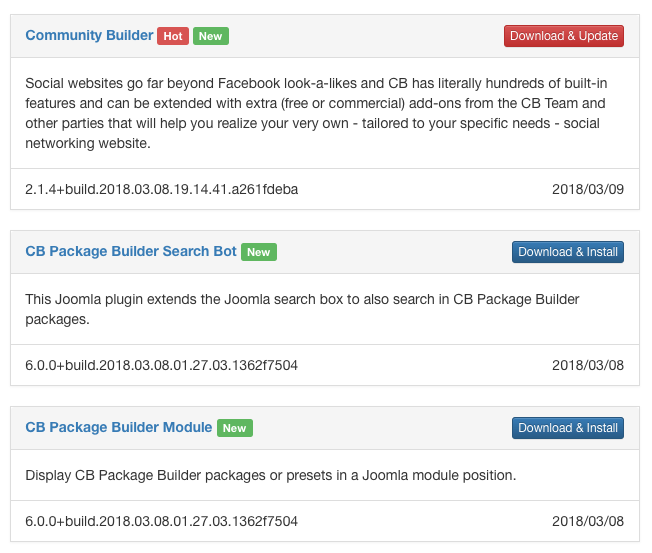Click Builder Module 2018/03/08 release date
The height and width of the screenshot is (553, 652).
pyautogui.click(x=588, y=521)
